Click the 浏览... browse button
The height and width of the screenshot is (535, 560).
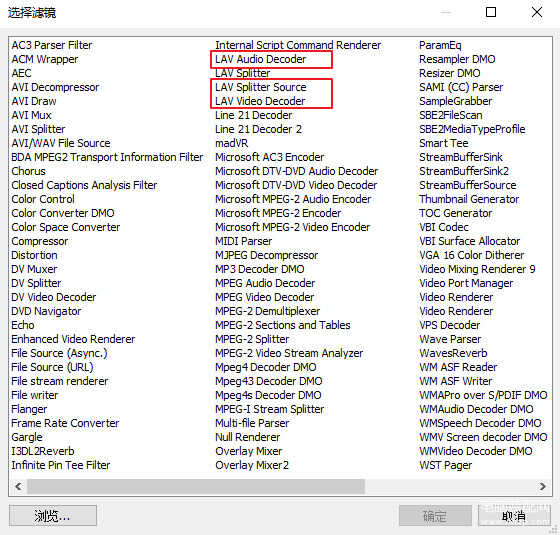(x=53, y=516)
